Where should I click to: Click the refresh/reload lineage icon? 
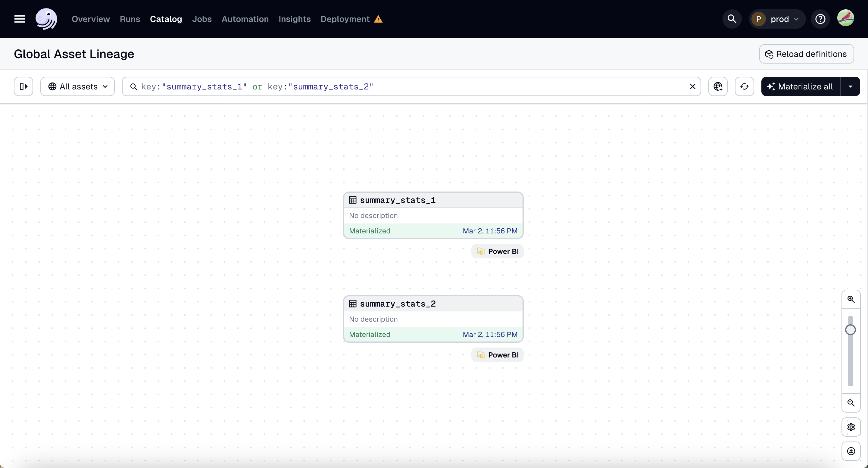coord(744,86)
